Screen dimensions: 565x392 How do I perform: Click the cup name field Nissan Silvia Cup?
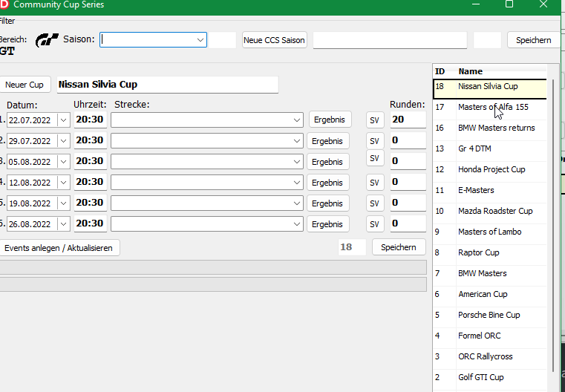(x=167, y=85)
